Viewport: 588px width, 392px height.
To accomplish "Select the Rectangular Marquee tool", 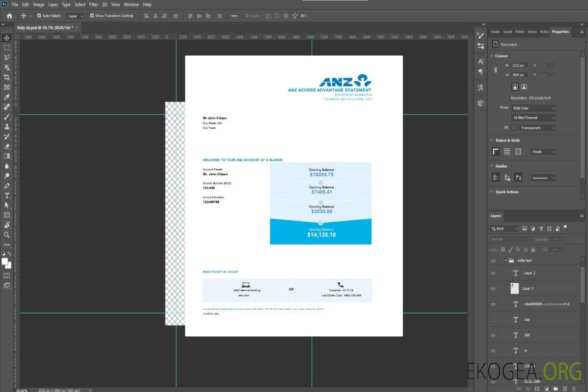I will pos(7,48).
